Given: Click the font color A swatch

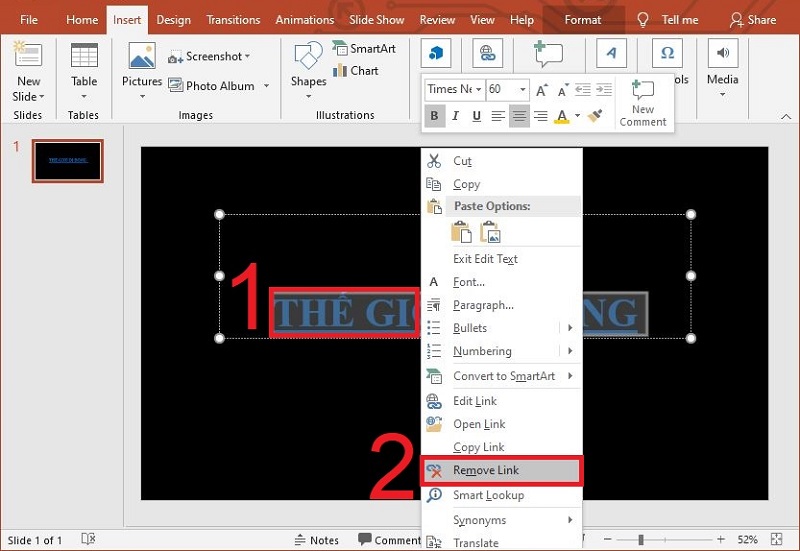Looking at the screenshot, I should 562,116.
